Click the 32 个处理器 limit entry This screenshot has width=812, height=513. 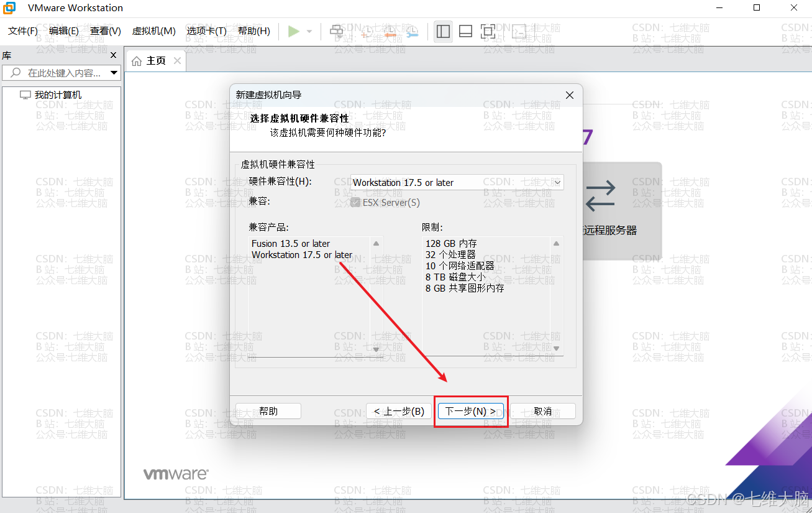coord(450,255)
